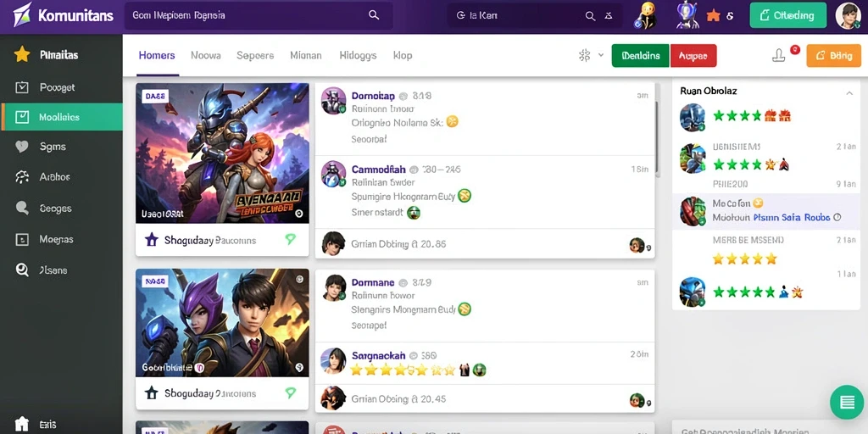The height and width of the screenshot is (434, 868).
Task: Open the Hidoggs tab
Action: pos(358,55)
